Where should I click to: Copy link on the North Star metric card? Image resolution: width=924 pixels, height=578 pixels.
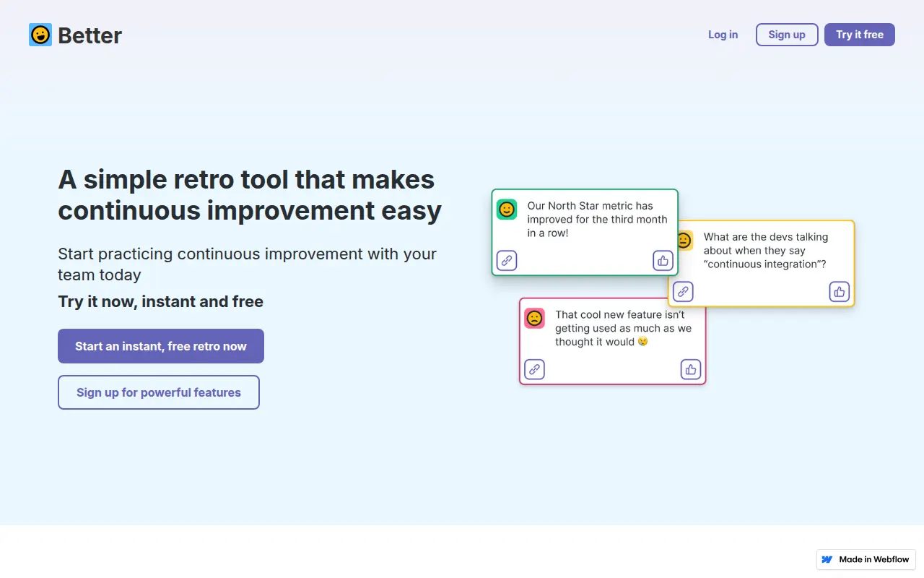507,261
